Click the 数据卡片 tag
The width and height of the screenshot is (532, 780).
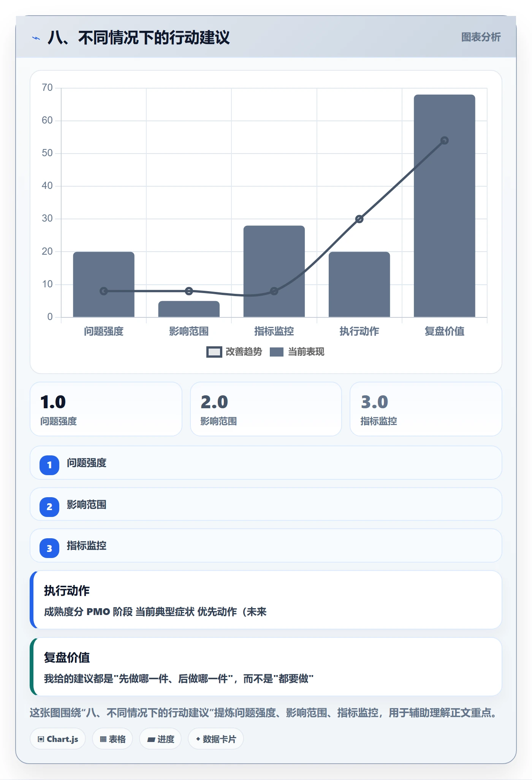pyautogui.click(x=216, y=739)
